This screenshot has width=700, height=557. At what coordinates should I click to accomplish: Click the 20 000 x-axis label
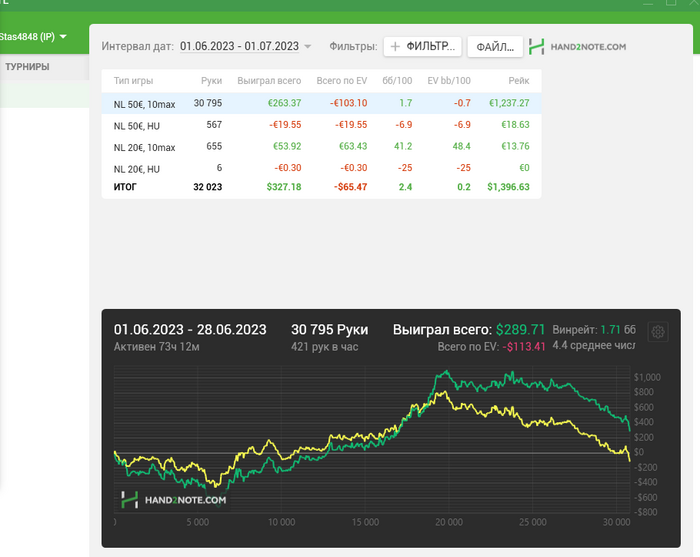(449, 522)
